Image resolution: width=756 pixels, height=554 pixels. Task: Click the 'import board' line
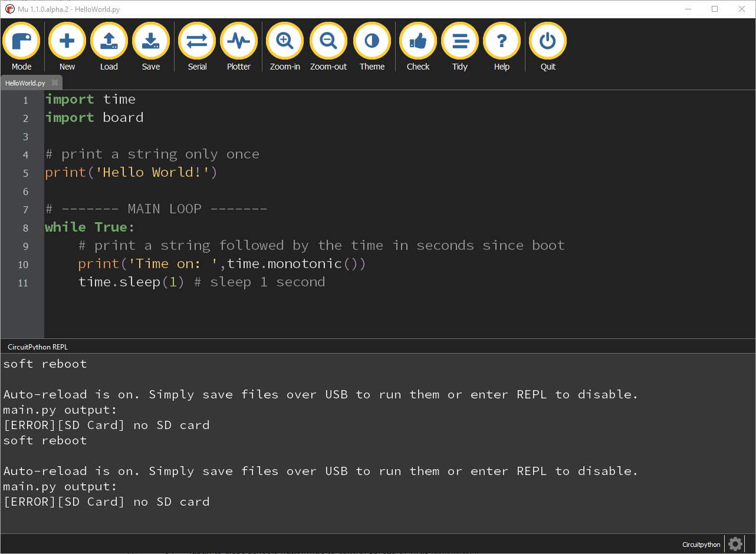[x=94, y=118]
